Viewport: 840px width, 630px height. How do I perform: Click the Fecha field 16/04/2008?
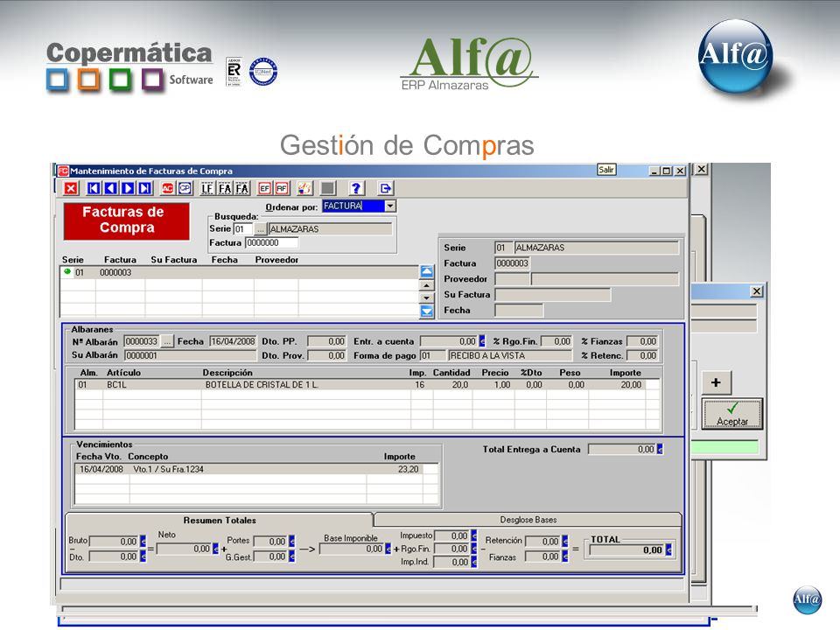[233, 341]
